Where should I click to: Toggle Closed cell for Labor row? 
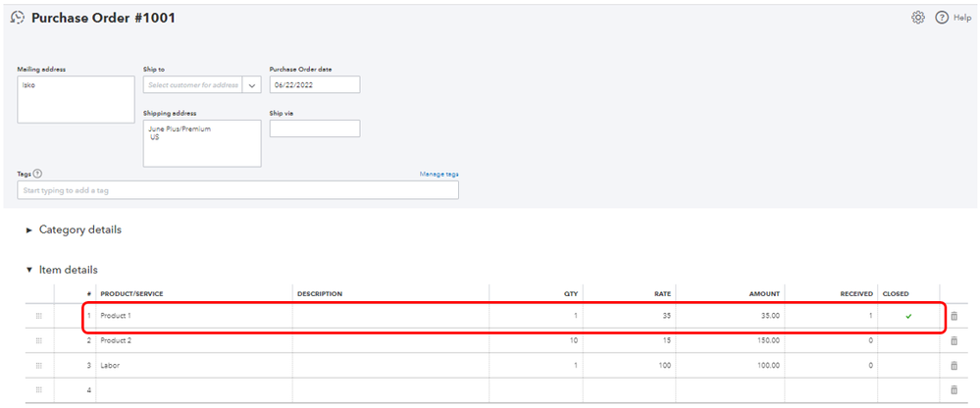coord(908,365)
